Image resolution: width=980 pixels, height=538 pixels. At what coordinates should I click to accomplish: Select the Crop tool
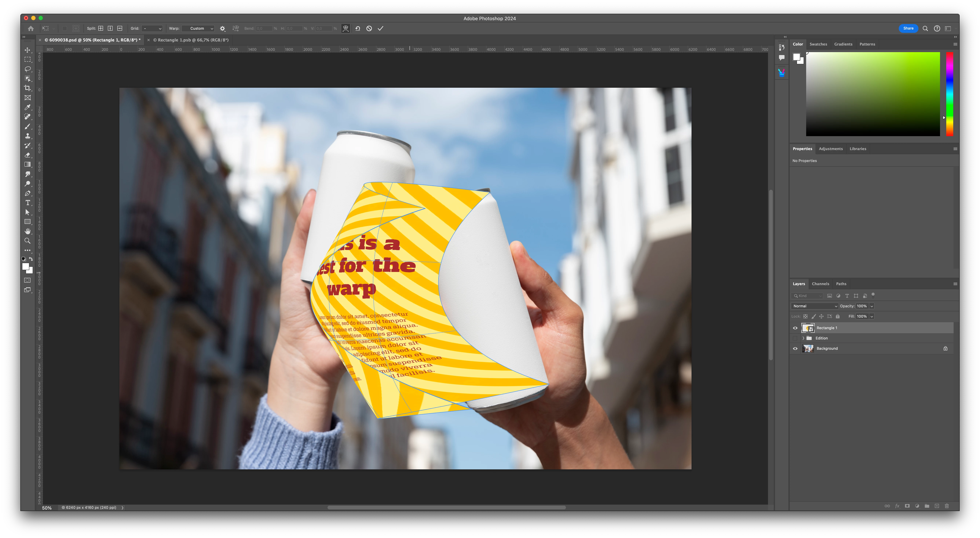pyautogui.click(x=28, y=88)
